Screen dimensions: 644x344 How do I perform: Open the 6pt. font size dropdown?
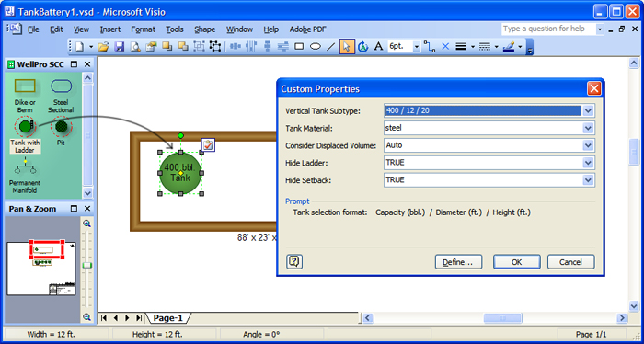click(x=417, y=47)
